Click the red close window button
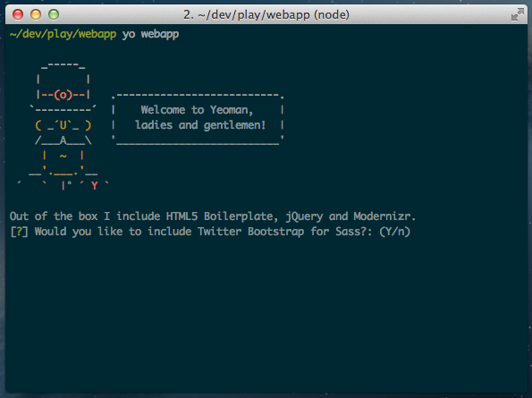This screenshot has height=398, width=532. [18, 14]
